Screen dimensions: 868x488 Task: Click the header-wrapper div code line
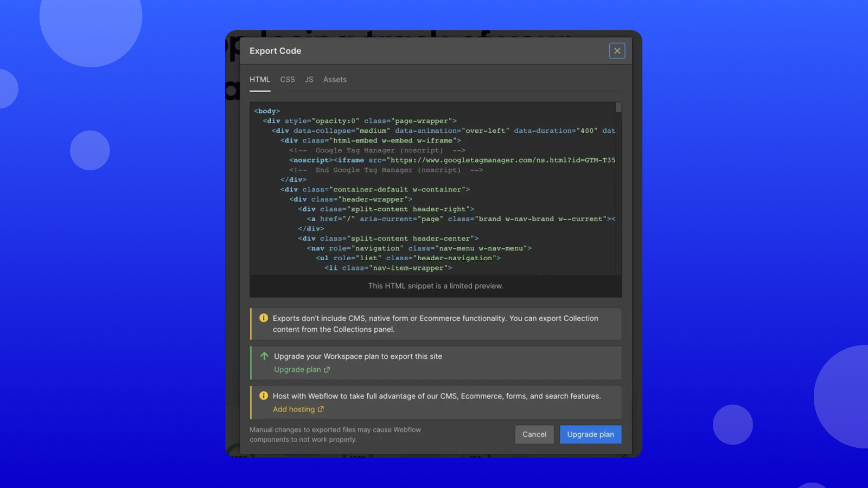(350, 199)
